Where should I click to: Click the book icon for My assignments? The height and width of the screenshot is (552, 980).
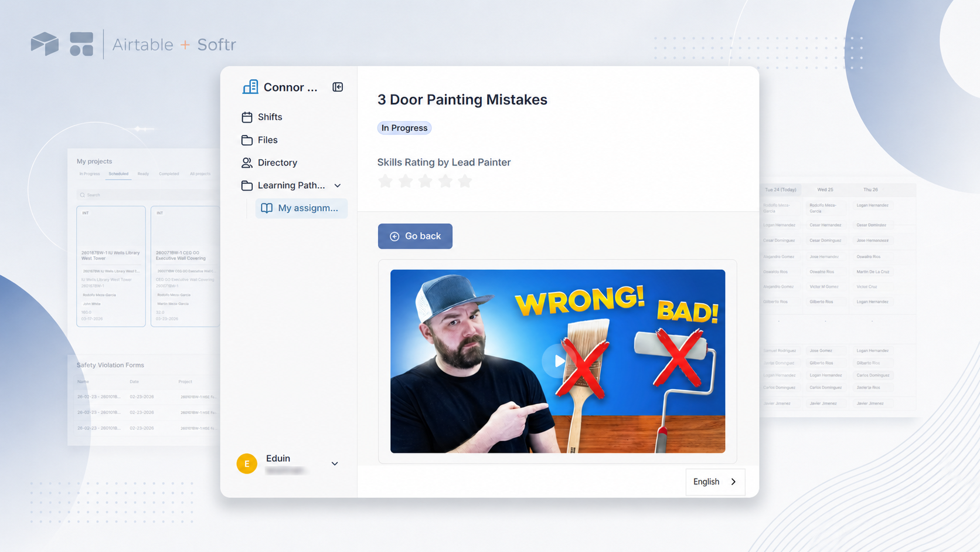point(267,208)
